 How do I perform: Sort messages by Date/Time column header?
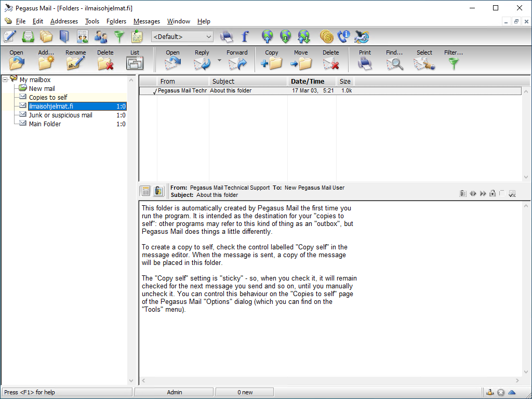(312, 82)
